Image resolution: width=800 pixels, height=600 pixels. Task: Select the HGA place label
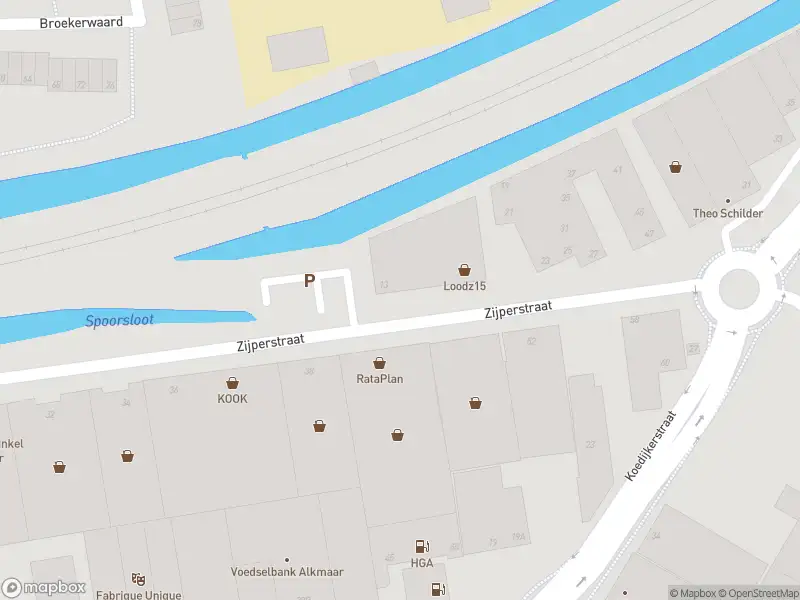click(x=422, y=563)
